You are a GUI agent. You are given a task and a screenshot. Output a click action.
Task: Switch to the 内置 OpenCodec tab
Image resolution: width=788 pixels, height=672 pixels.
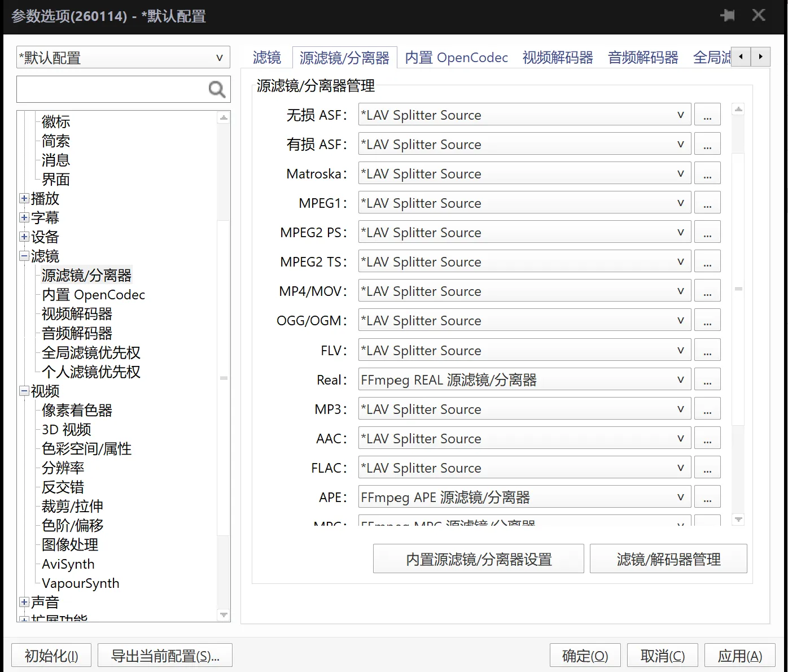(x=456, y=57)
